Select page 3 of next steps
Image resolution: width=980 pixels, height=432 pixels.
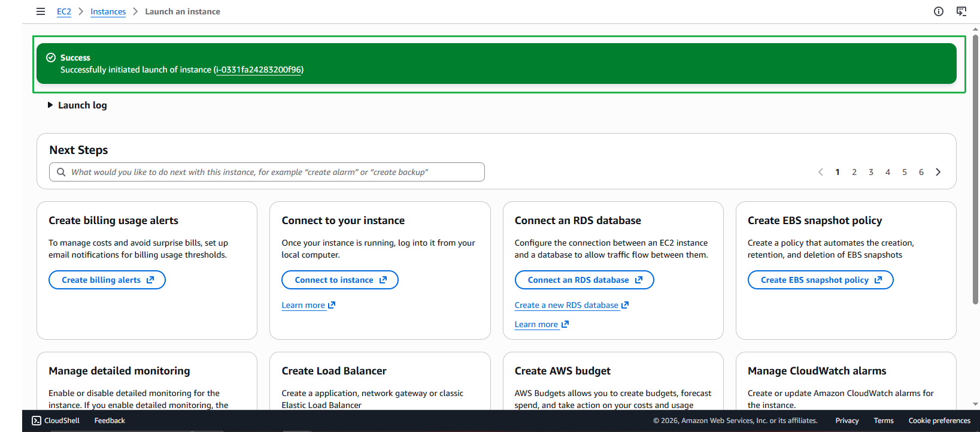[871, 172]
